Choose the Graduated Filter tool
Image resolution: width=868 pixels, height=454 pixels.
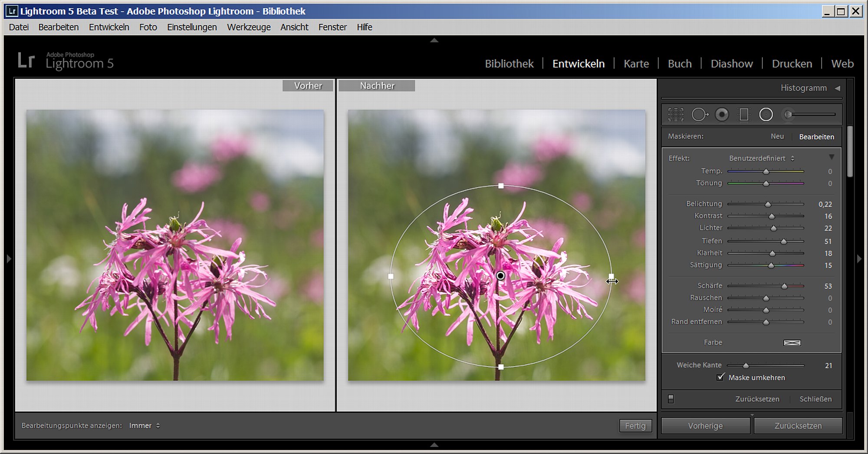coord(744,114)
